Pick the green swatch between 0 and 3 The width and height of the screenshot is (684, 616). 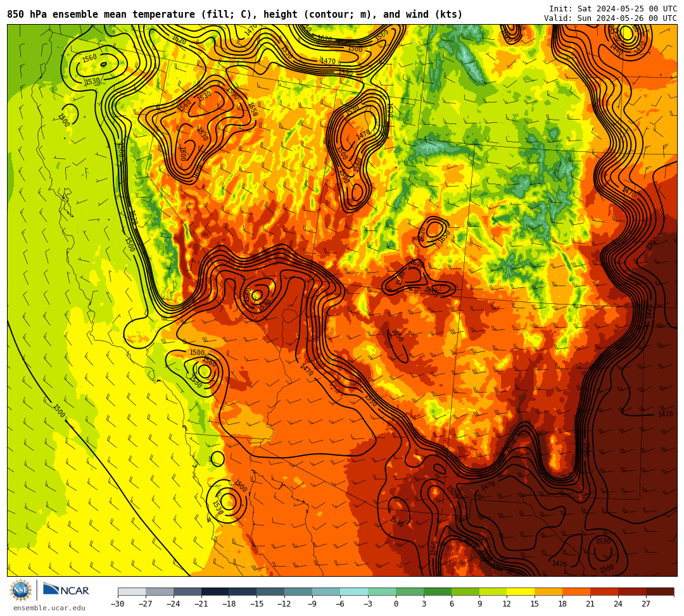[x=410, y=591]
